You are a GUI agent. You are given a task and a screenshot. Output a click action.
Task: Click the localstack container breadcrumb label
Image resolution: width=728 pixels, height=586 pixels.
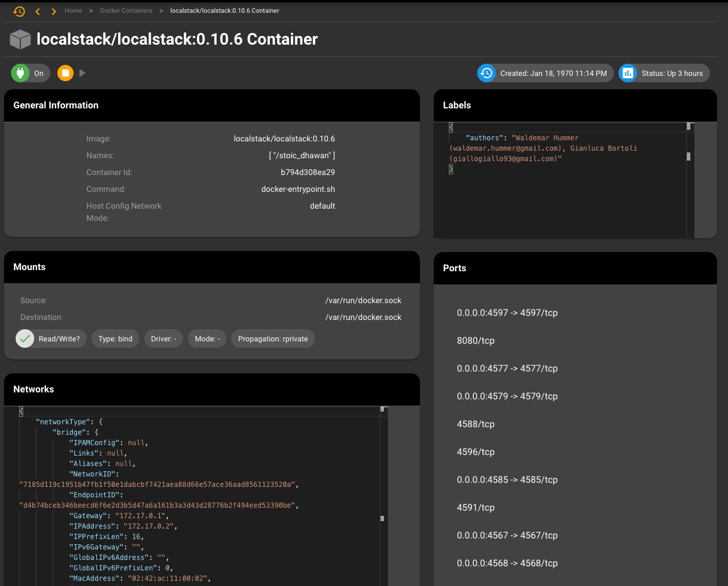(225, 11)
